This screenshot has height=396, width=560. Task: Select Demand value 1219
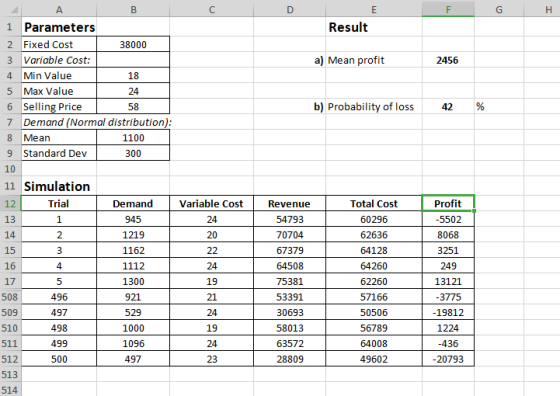(x=133, y=235)
